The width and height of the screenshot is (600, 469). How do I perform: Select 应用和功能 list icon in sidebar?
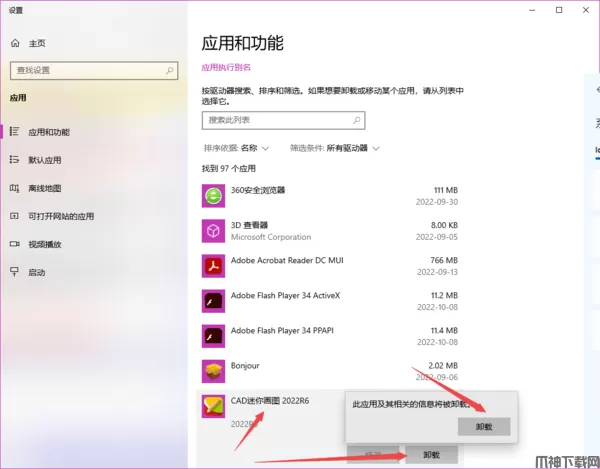coord(14,132)
